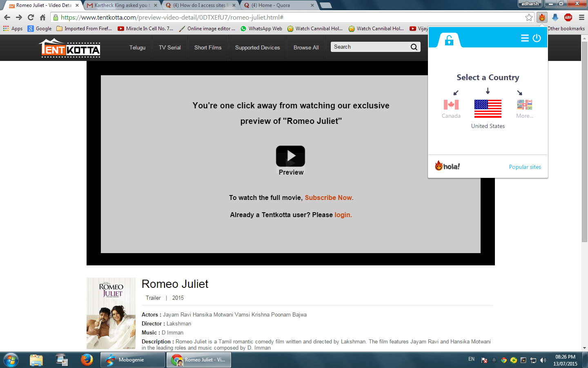Open the Apps bookmarks shortcut
The width and height of the screenshot is (588, 368).
pyautogui.click(x=13, y=29)
